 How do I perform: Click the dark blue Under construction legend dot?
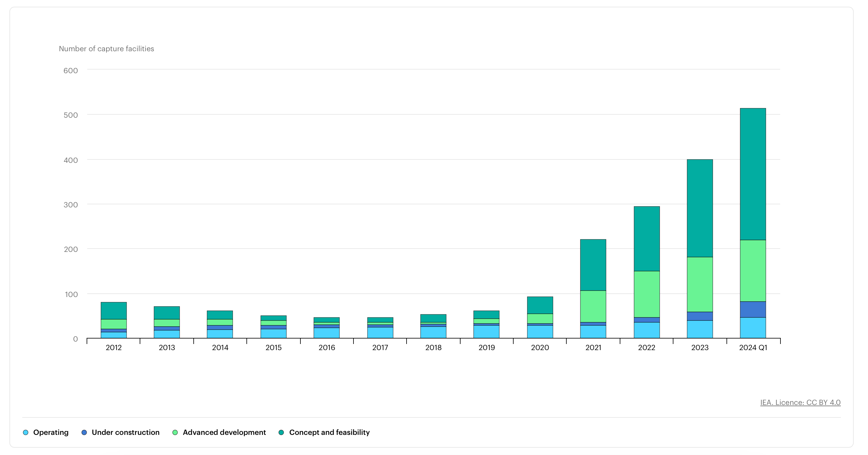point(84,432)
